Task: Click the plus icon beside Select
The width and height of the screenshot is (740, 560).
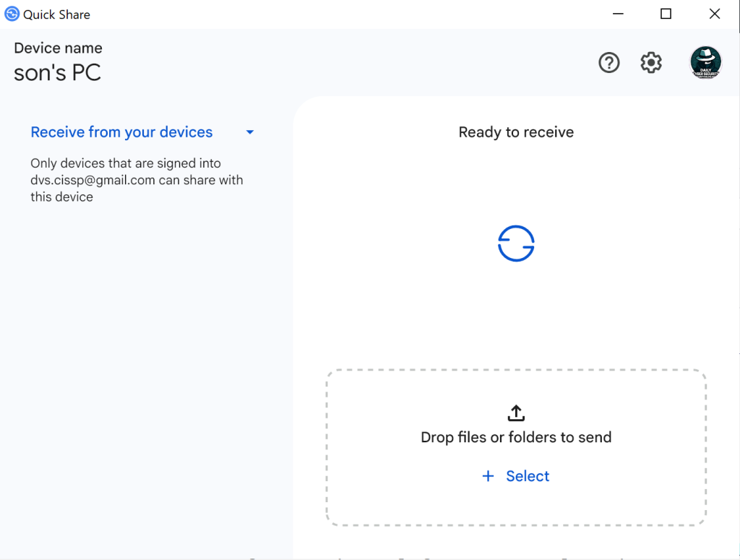Action: click(488, 476)
